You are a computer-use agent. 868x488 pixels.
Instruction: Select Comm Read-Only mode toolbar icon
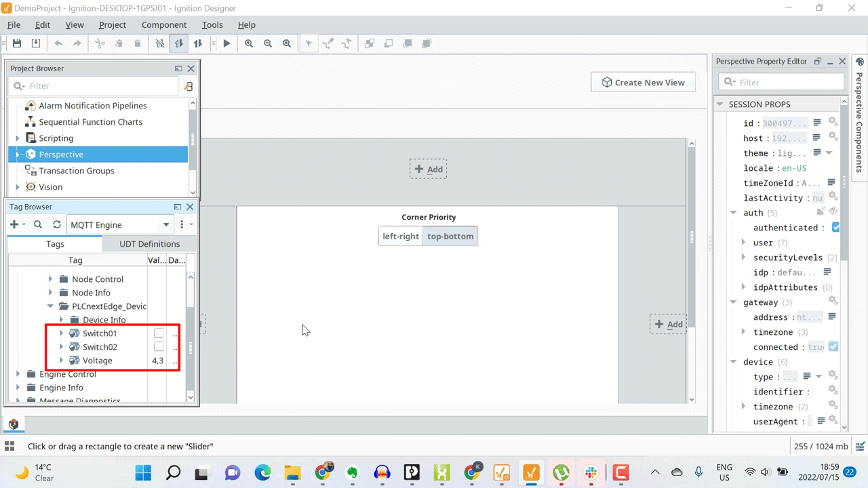pos(179,43)
